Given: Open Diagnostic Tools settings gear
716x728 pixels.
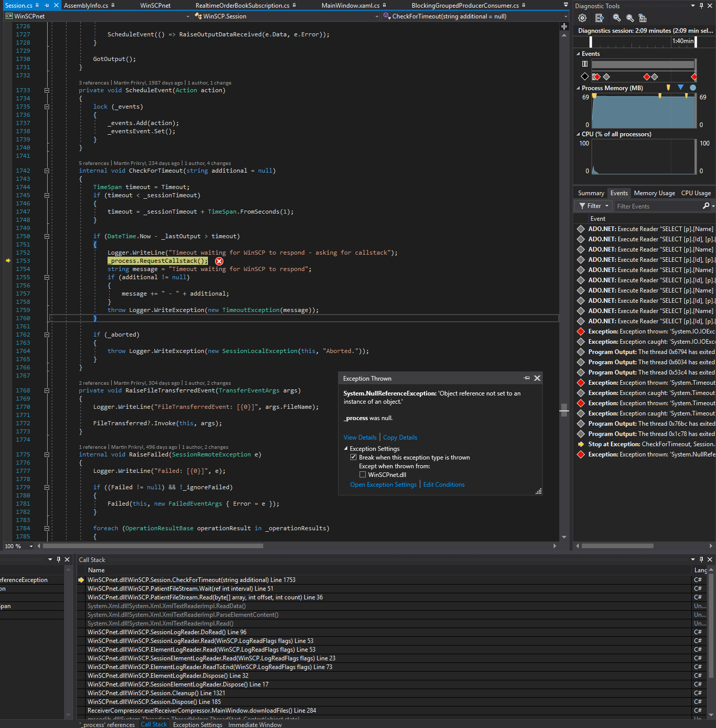Looking at the screenshot, I should (x=582, y=18).
